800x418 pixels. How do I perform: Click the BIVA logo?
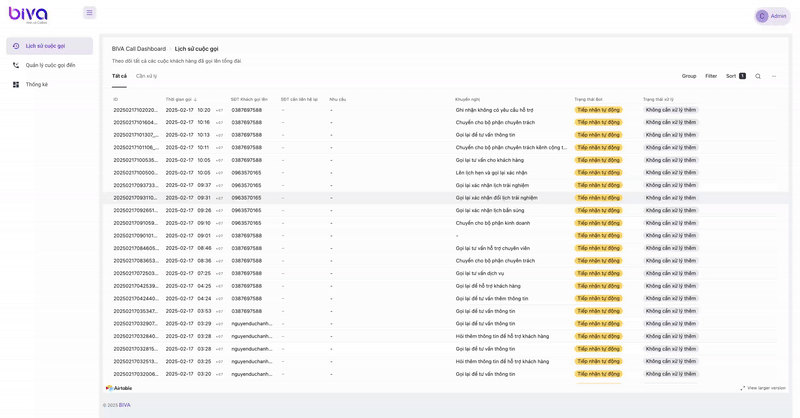(28, 15)
